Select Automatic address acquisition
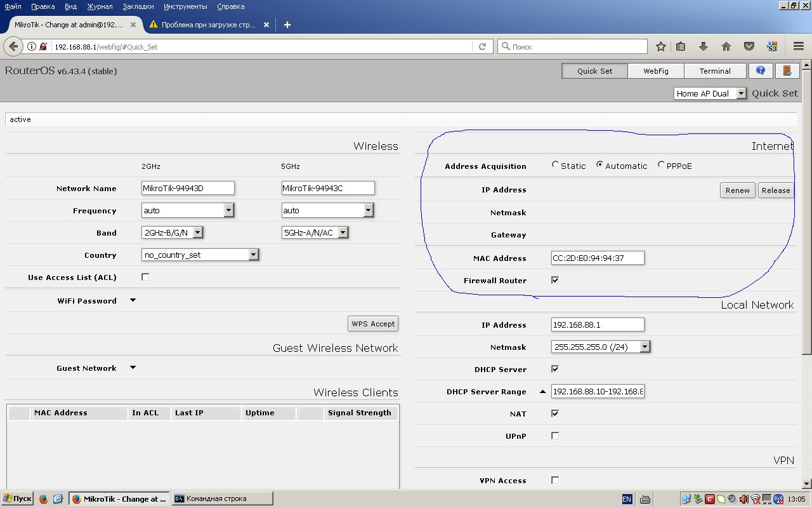 click(x=599, y=164)
